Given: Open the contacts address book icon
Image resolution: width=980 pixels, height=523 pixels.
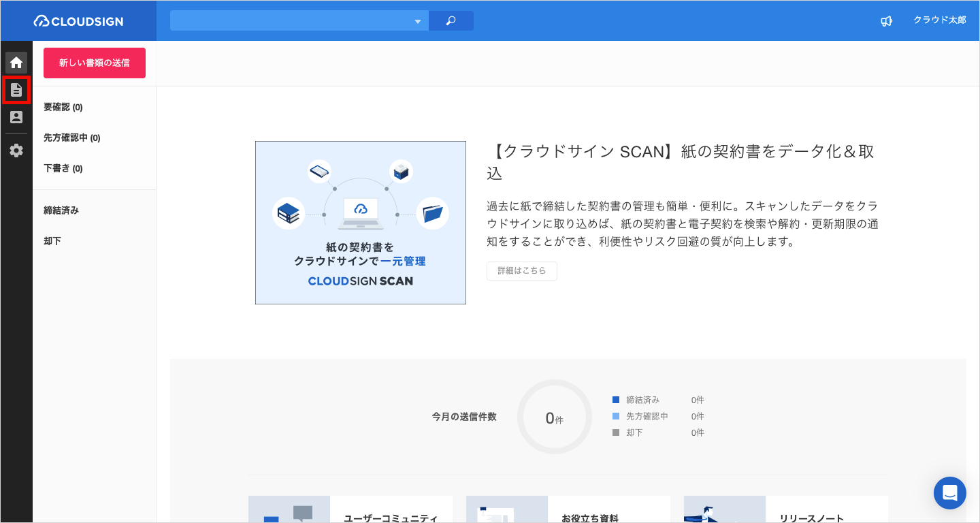Looking at the screenshot, I should (16, 117).
